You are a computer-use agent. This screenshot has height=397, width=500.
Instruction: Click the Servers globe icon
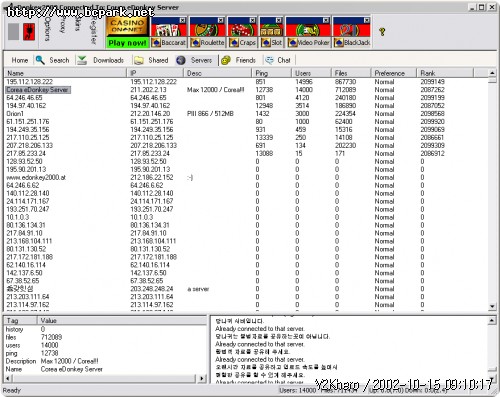click(181, 60)
